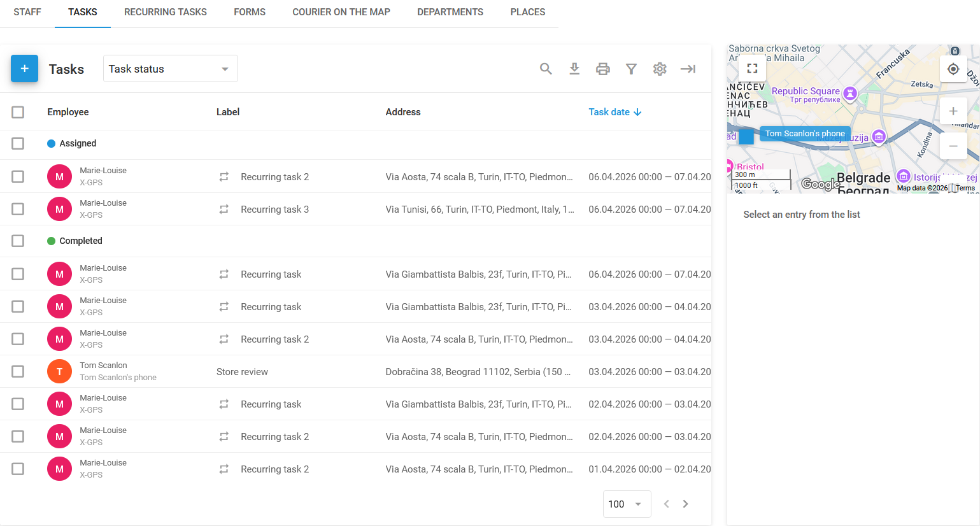Toggle fullscreen map view icon
This screenshot has height=526, width=980.
(x=752, y=68)
